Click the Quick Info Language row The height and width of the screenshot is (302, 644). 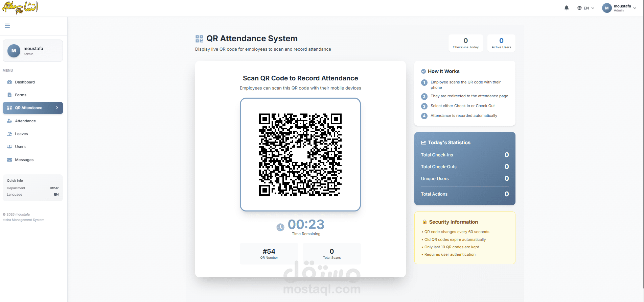tap(33, 195)
